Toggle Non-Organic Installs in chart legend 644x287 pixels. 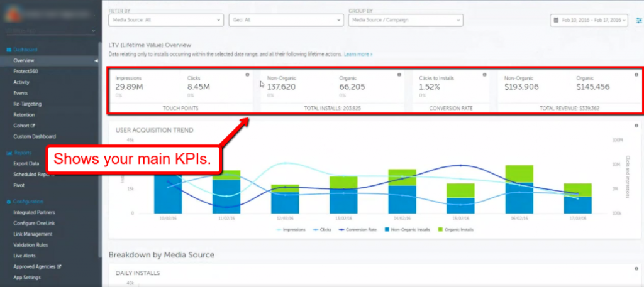(x=407, y=230)
